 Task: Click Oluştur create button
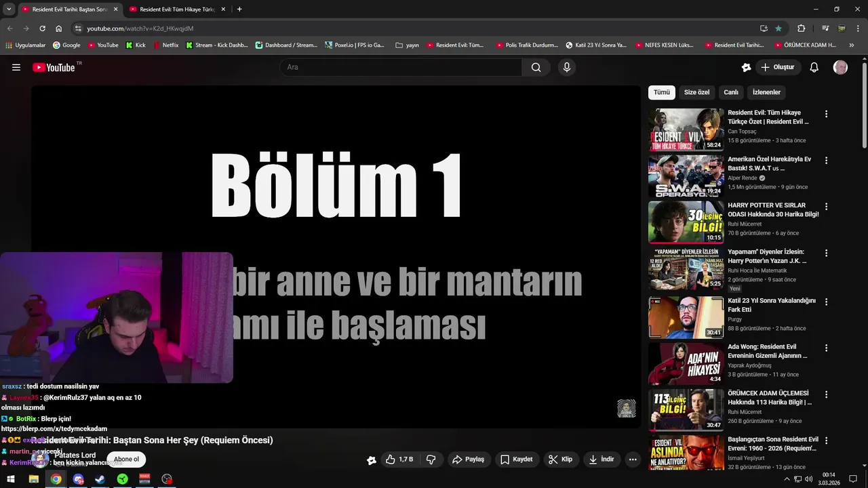778,67
